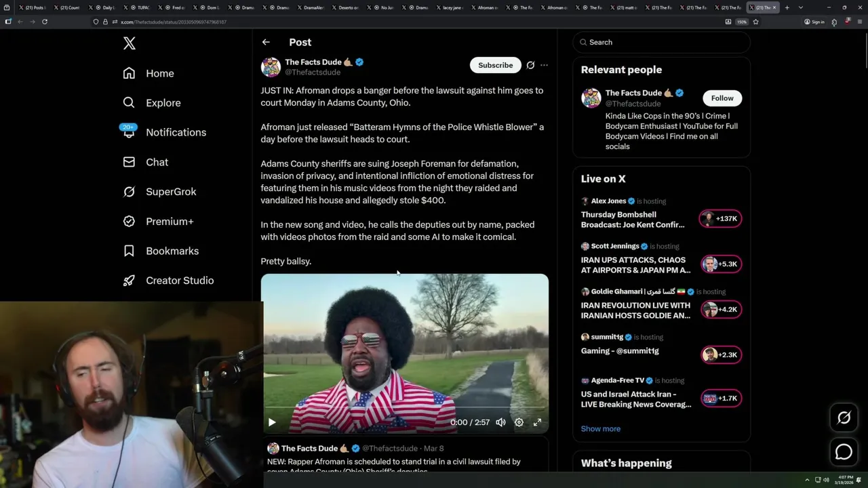Image resolution: width=868 pixels, height=488 pixels.
Task: Click the +5.3K listeners badge
Action: [x=721, y=264]
